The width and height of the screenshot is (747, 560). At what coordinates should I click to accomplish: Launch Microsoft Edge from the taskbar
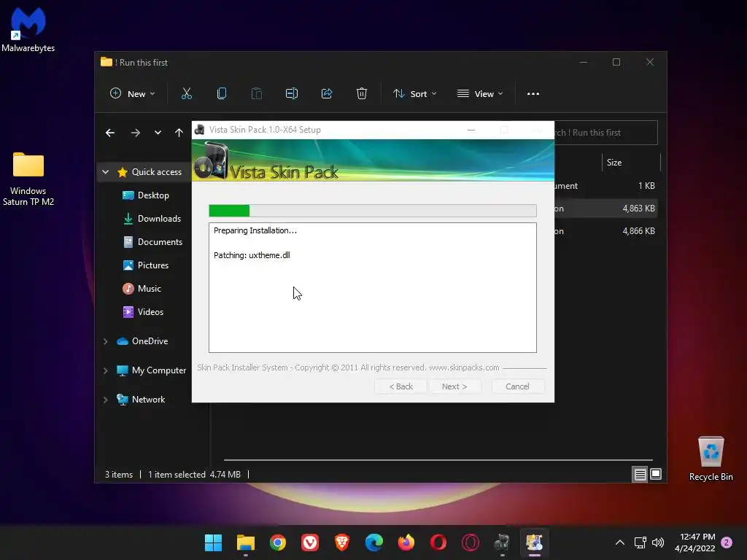point(374,542)
